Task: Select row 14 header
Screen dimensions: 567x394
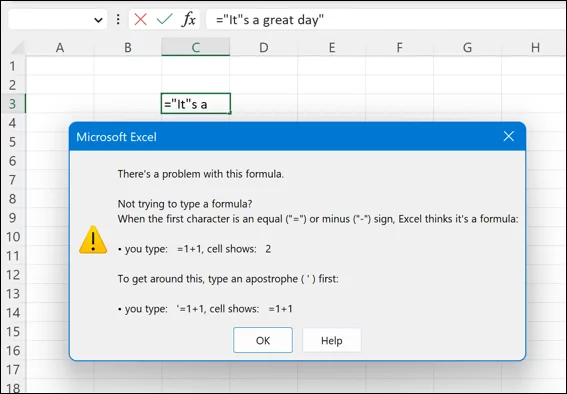Action: coord(13,313)
